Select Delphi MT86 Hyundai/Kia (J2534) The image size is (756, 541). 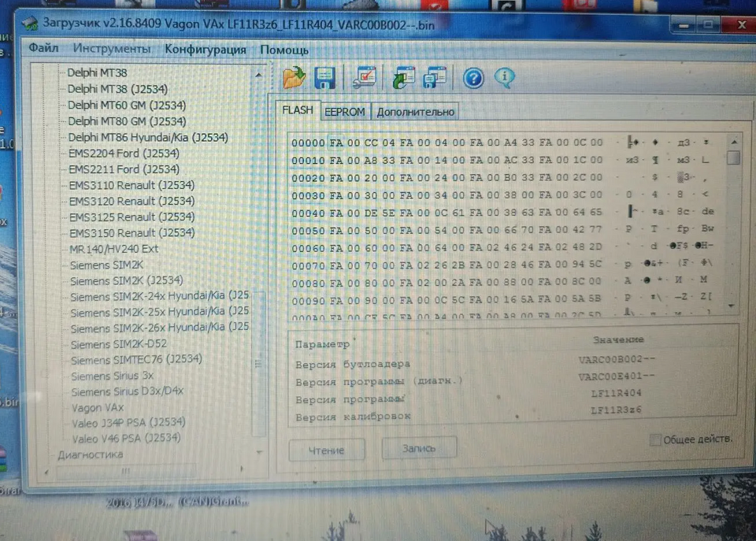point(148,138)
